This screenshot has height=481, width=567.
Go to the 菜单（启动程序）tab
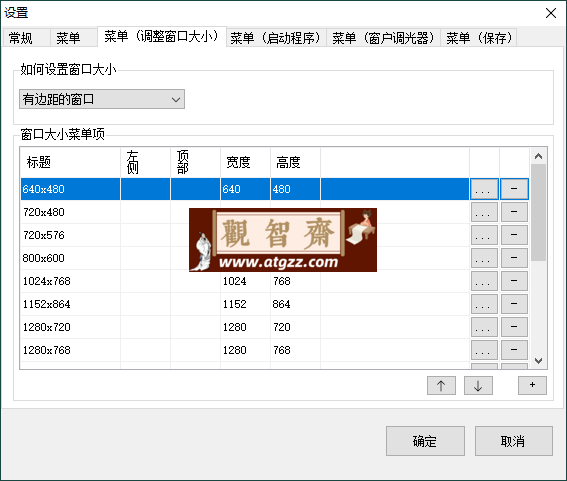point(276,38)
